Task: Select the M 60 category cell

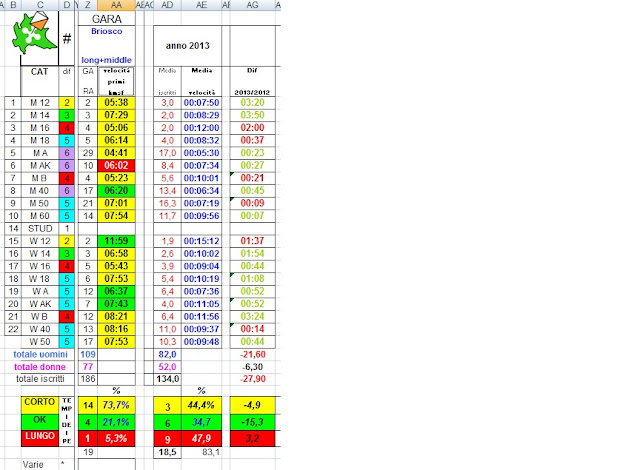Action: click(x=40, y=216)
